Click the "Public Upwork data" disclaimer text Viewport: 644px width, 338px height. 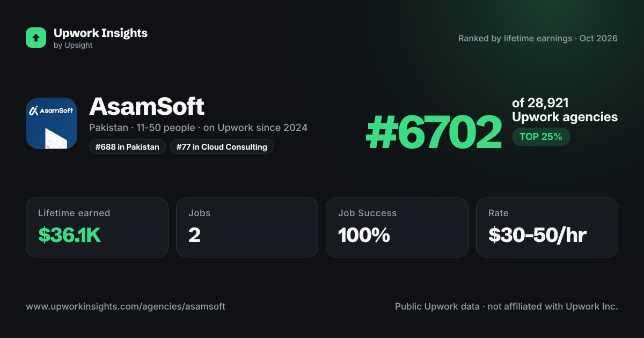click(x=507, y=306)
